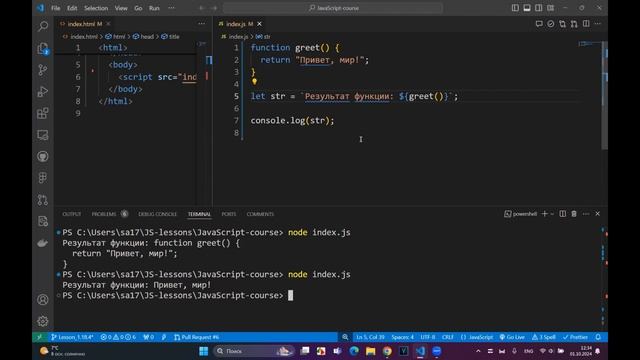Open the Docker whale view
Viewport: 640px width, 360px height.
pyautogui.click(x=42, y=243)
